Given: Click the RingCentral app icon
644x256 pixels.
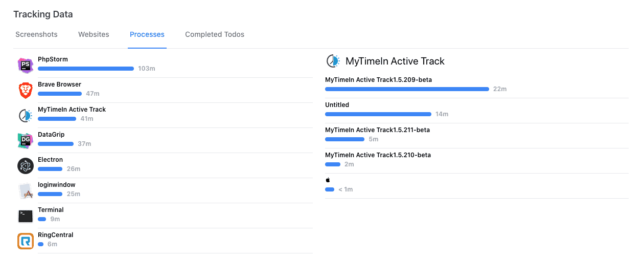Looking at the screenshot, I should coord(26,241).
